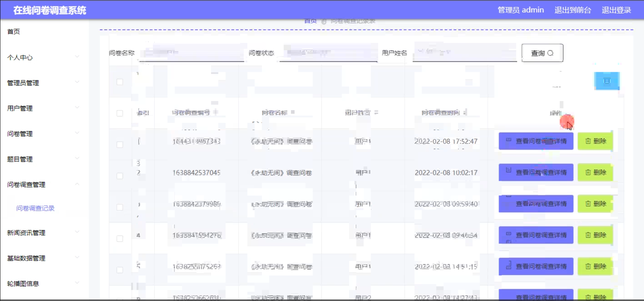View survey details for index 4 row
Viewport: 644px width, 301px height.
pyautogui.click(x=536, y=235)
